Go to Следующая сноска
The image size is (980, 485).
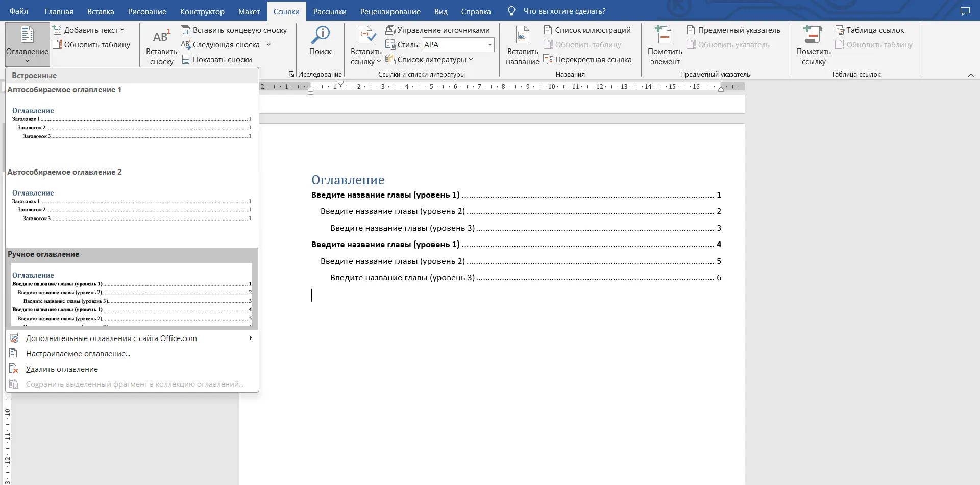pyautogui.click(x=220, y=45)
